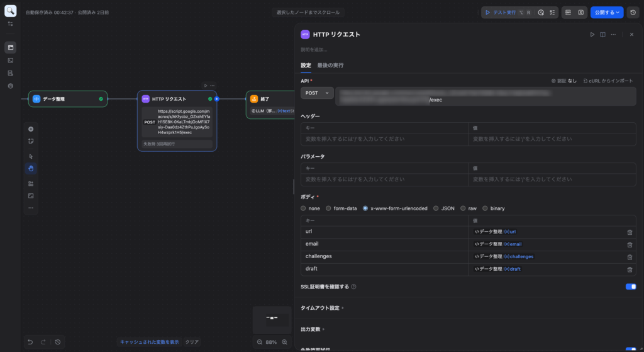Image resolution: width=644 pixels, height=352 pixels.
Task: Expand the タイムアウト設定 section
Action: tap(322, 308)
